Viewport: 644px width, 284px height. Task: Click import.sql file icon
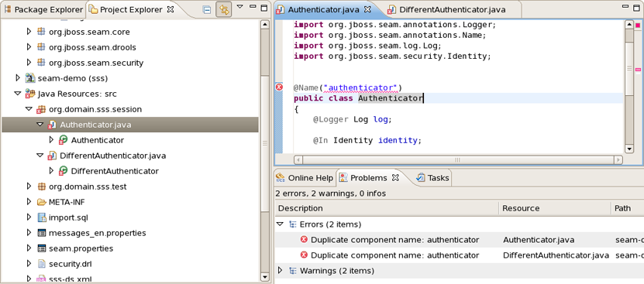click(42, 217)
